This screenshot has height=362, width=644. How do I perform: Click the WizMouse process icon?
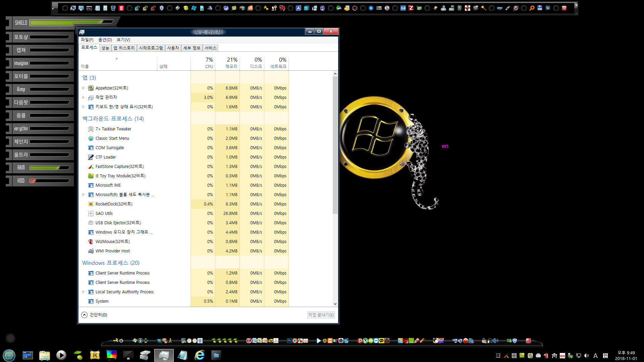coord(91,242)
